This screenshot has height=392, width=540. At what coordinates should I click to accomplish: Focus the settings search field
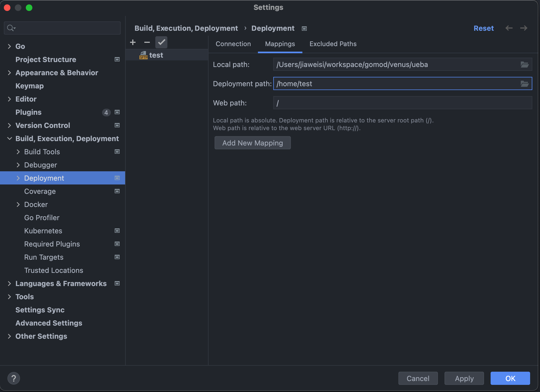[66, 28]
